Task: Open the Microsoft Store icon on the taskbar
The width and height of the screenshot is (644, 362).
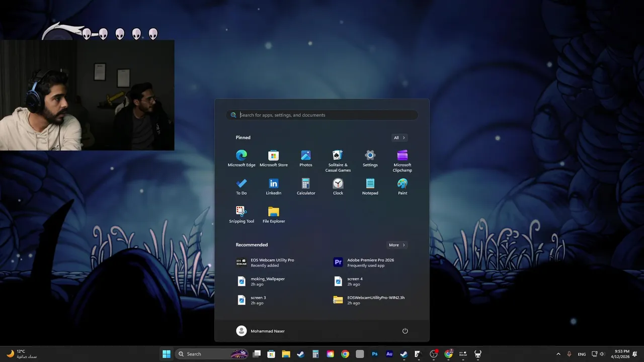Action: click(271, 354)
